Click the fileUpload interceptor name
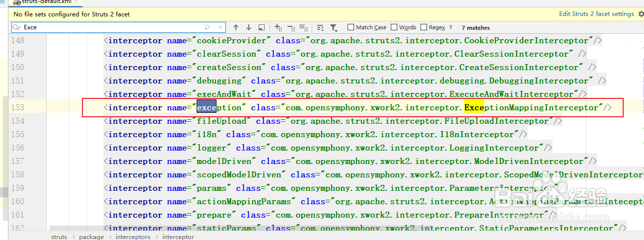Screen dimensions: 644x240 [x=222, y=121]
